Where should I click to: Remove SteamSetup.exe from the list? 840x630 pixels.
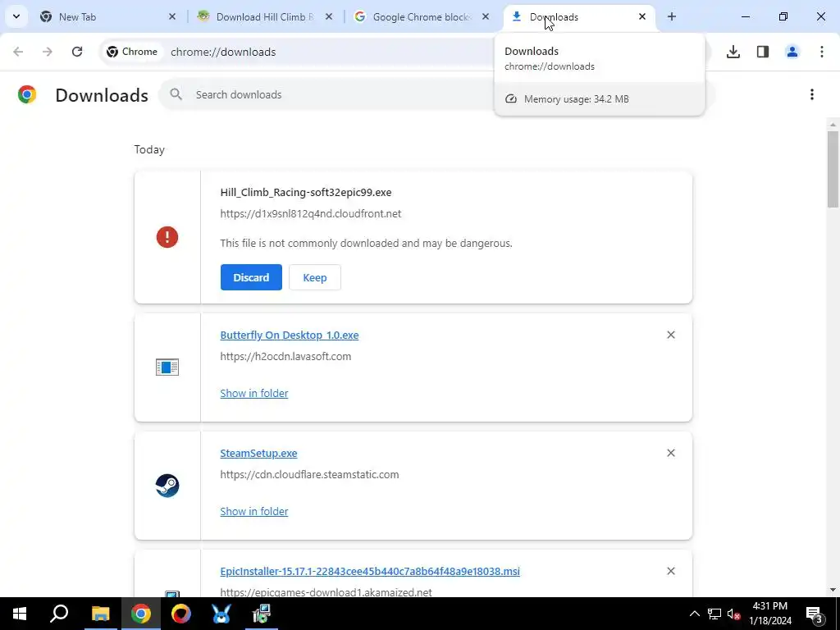coord(671,453)
